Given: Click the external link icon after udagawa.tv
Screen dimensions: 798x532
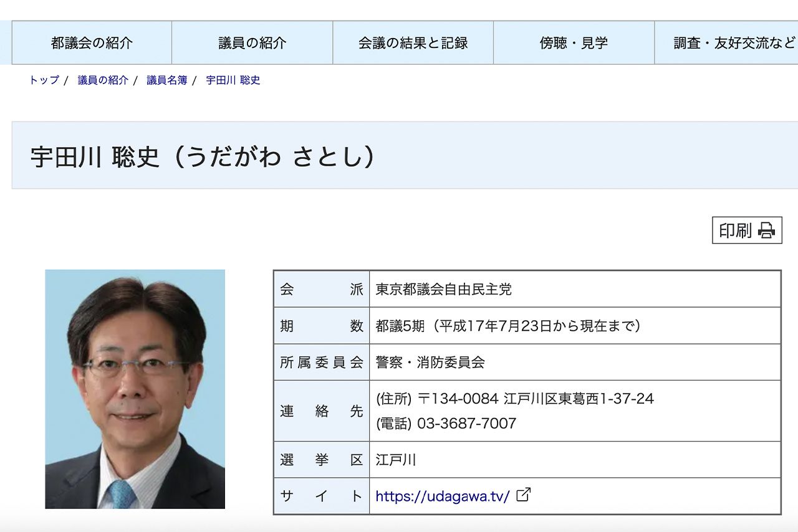Looking at the screenshot, I should coord(523,495).
